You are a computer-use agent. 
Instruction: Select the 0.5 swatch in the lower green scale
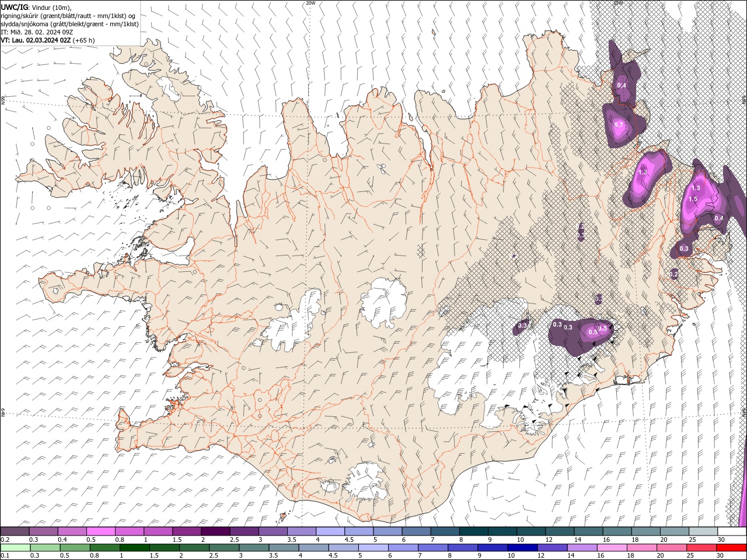[x=75, y=548]
